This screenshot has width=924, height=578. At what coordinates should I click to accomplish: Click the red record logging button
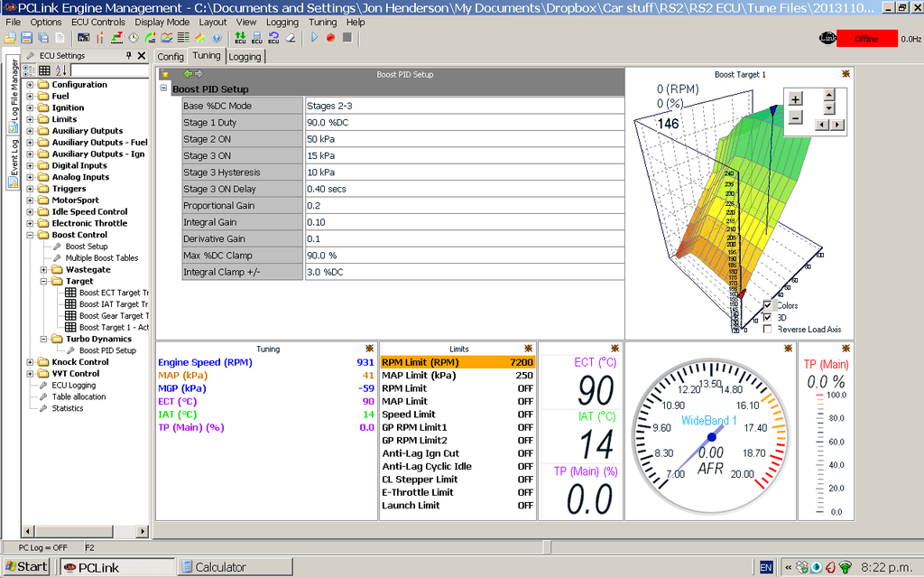point(330,38)
